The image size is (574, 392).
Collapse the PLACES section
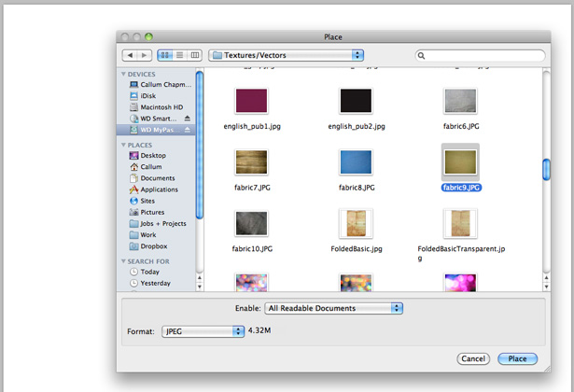pos(123,145)
